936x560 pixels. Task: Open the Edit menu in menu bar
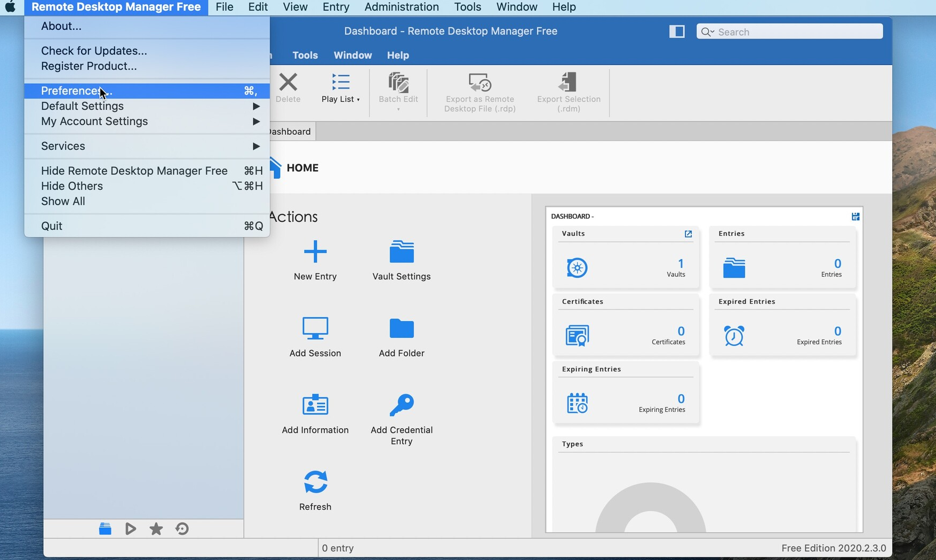258,7
